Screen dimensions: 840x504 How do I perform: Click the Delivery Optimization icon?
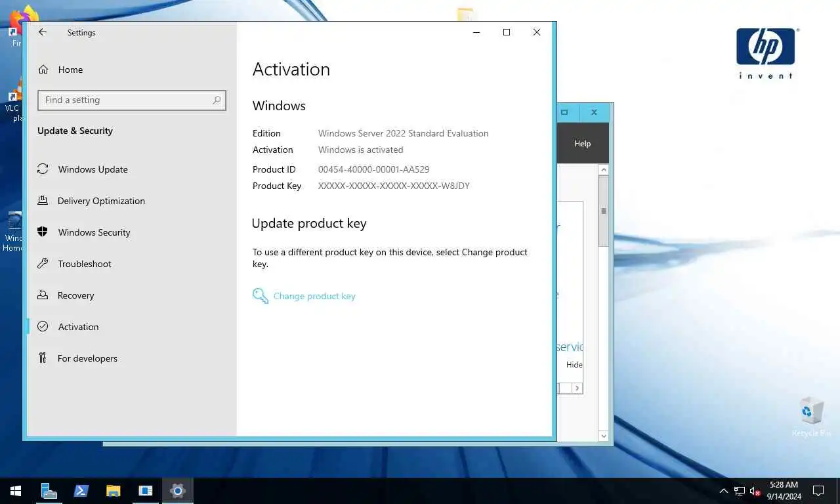click(43, 201)
